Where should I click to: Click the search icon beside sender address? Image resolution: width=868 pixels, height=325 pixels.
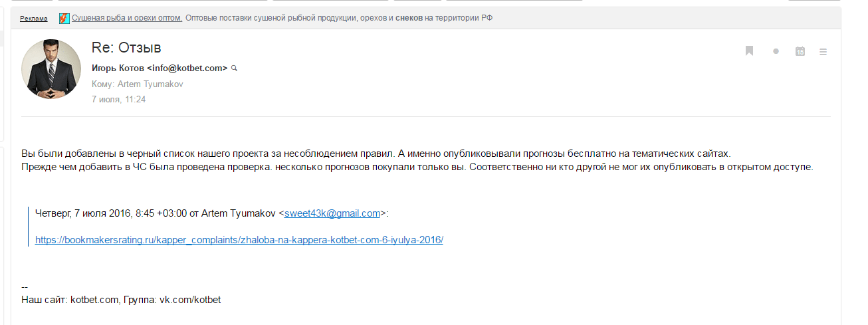click(234, 68)
